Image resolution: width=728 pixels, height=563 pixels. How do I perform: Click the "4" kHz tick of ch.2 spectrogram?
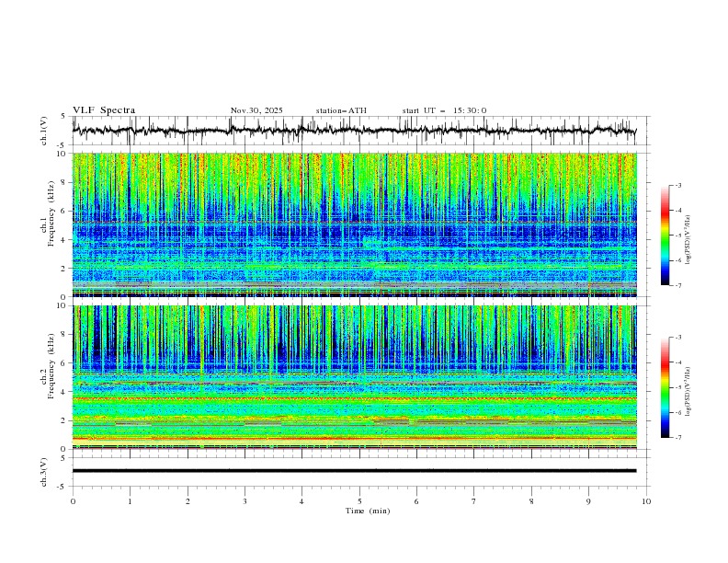coord(64,392)
